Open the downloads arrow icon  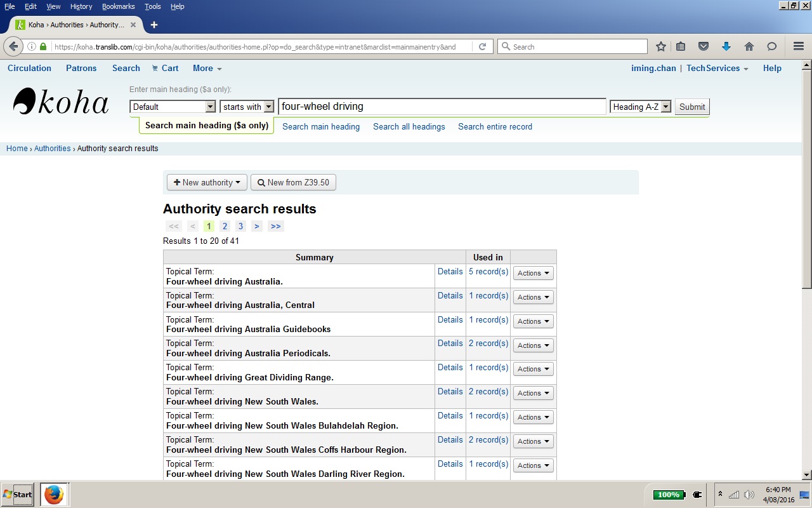pos(726,46)
